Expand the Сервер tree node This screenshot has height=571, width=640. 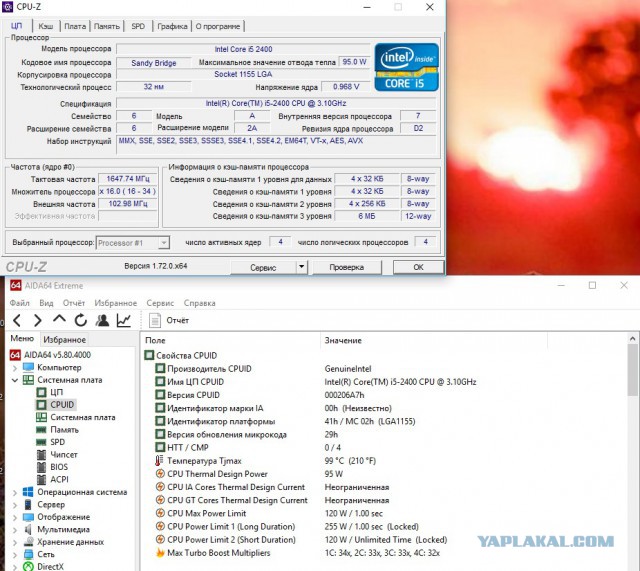[15, 505]
